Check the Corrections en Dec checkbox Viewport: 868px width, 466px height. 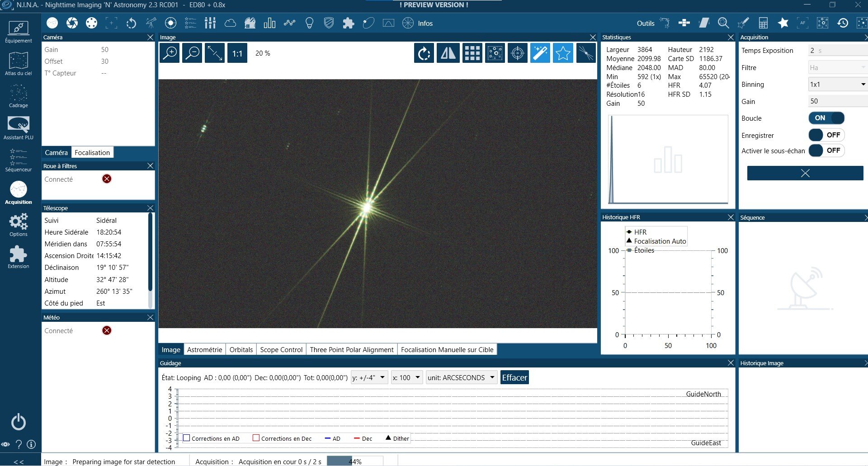pos(256,438)
